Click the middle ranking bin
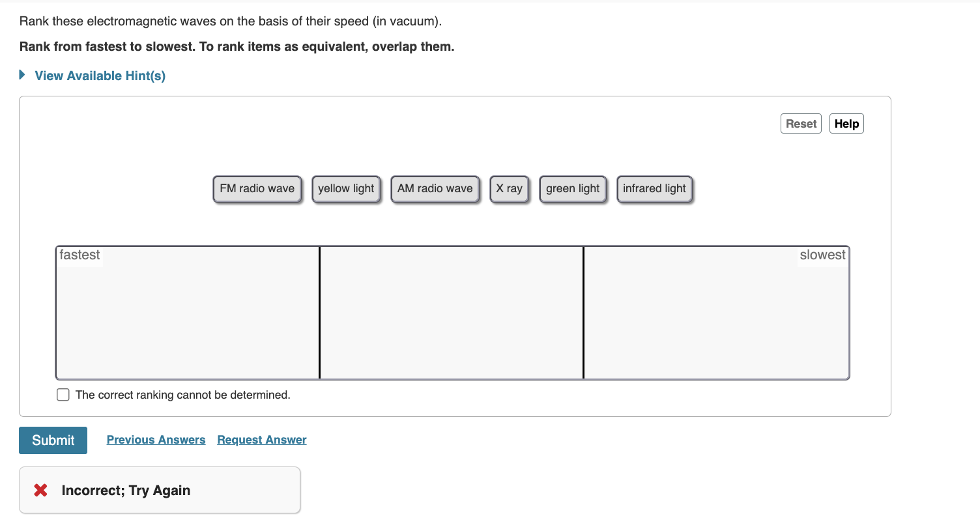This screenshot has width=980, height=529. [451, 313]
